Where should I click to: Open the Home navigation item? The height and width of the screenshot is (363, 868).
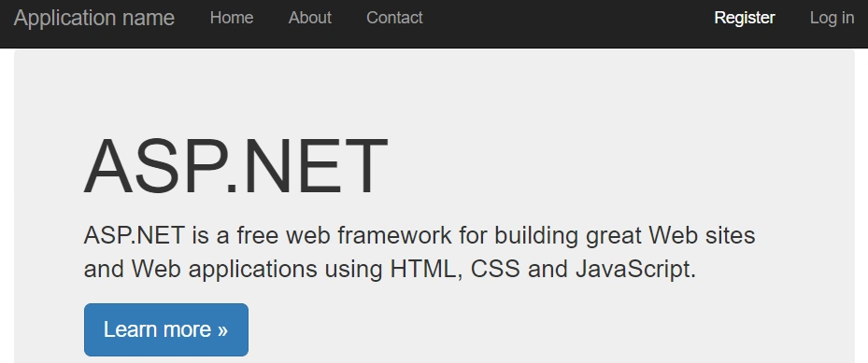coord(232,18)
